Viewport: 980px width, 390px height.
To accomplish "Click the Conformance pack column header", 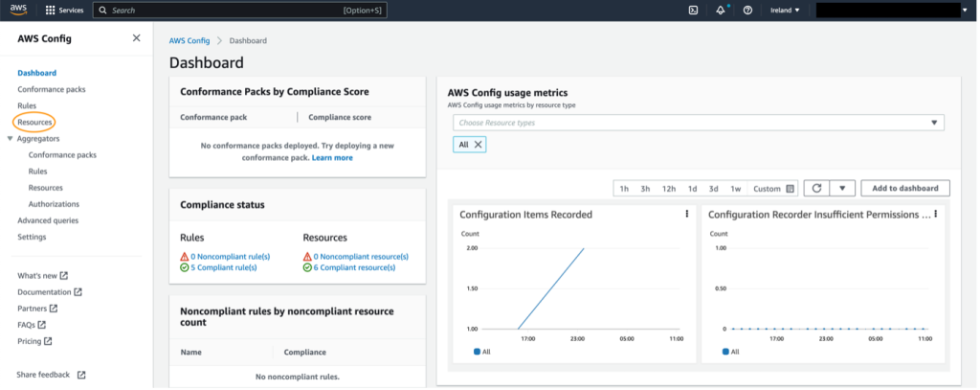I will point(213,117).
